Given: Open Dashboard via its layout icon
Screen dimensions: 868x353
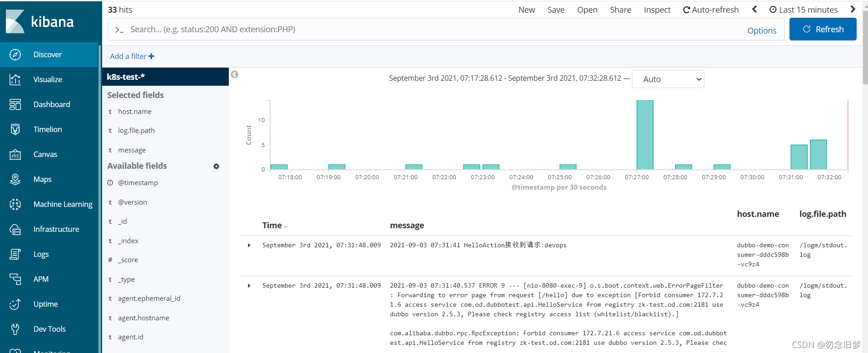Looking at the screenshot, I should (x=15, y=104).
